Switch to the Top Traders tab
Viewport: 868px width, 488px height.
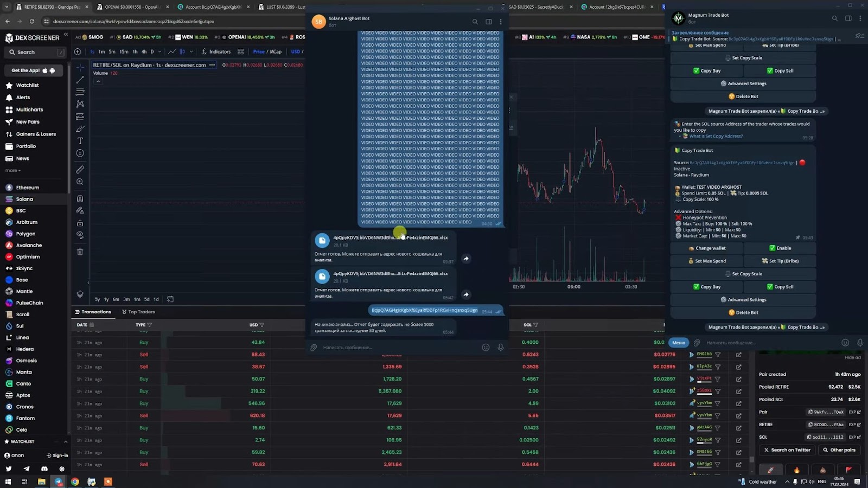point(138,312)
